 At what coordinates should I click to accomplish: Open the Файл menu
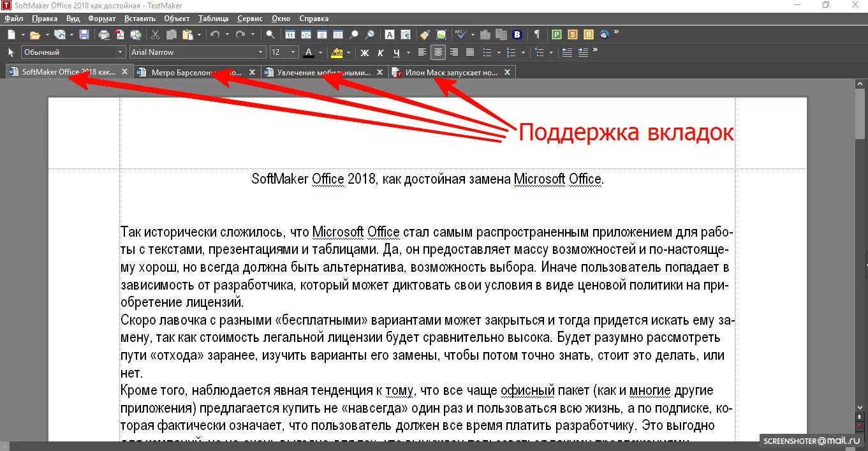pos(13,18)
